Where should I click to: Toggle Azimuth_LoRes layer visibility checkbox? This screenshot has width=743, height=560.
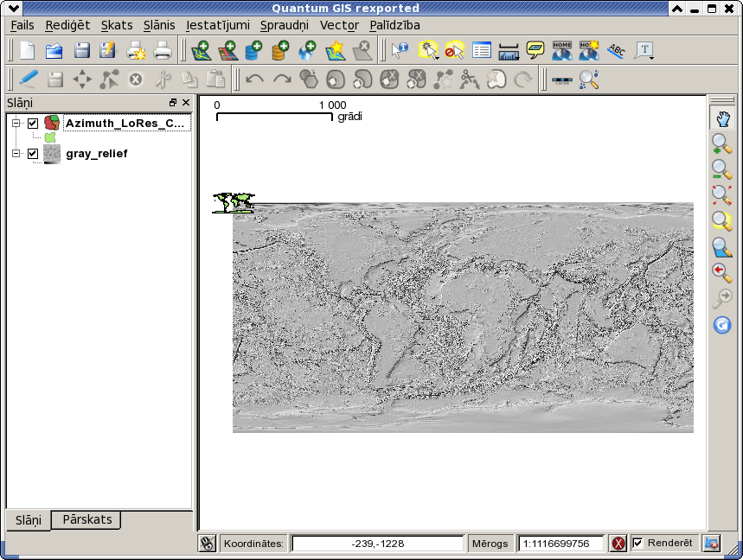(33, 123)
